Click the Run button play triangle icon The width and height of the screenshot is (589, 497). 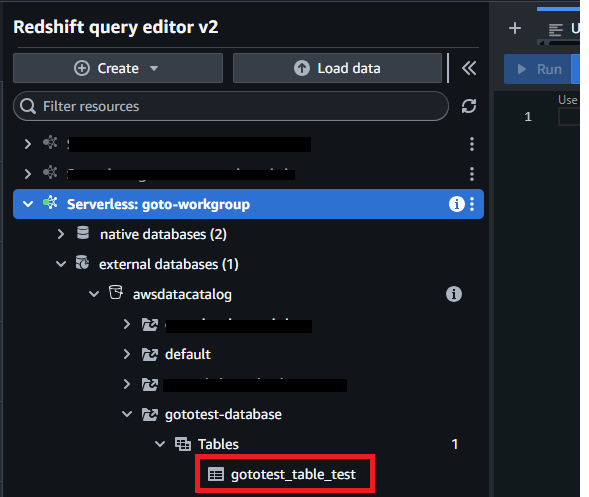[521, 69]
